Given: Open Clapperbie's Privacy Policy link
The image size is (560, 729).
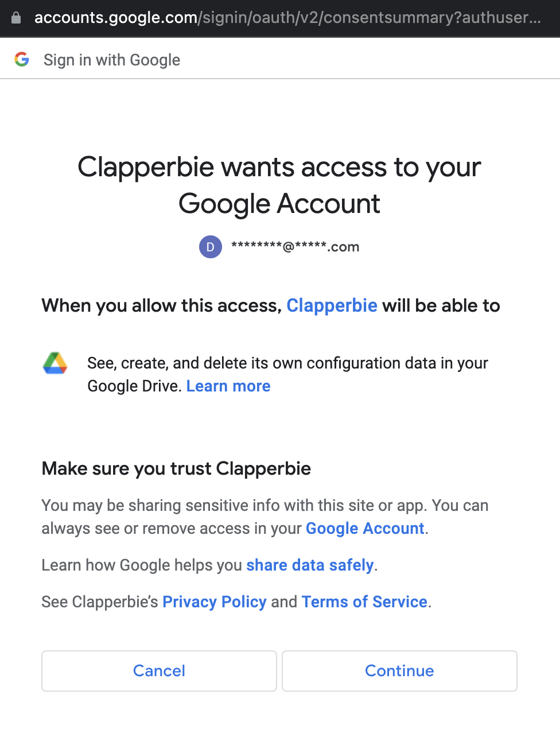Looking at the screenshot, I should tap(215, 602).
